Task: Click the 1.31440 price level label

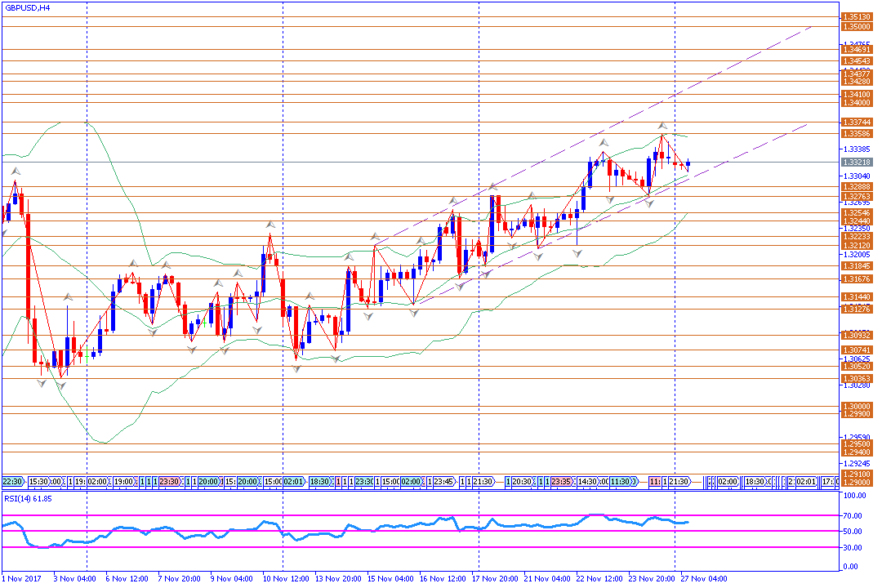Action: pos(856,297)
